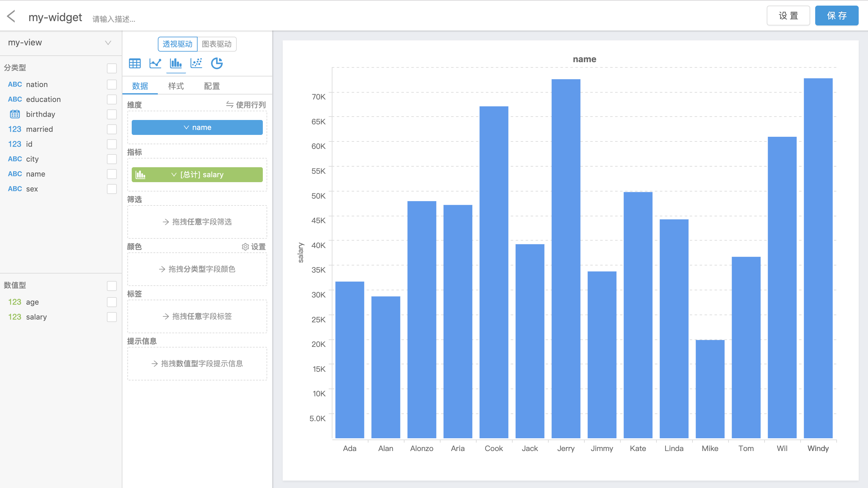Check the salary field checkbox
The width and height of the screenshot is (868, 488).
112,317
